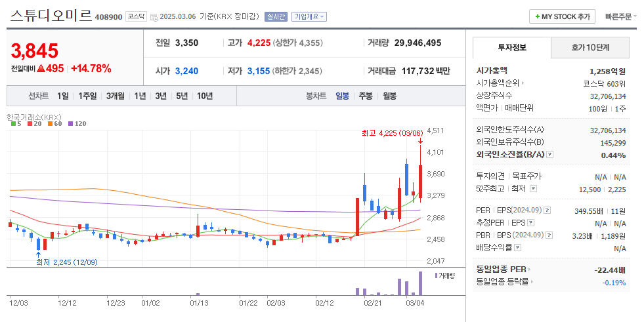644x322 pixels.
Task: Select the 1일 line chart period
Action: 63,96
